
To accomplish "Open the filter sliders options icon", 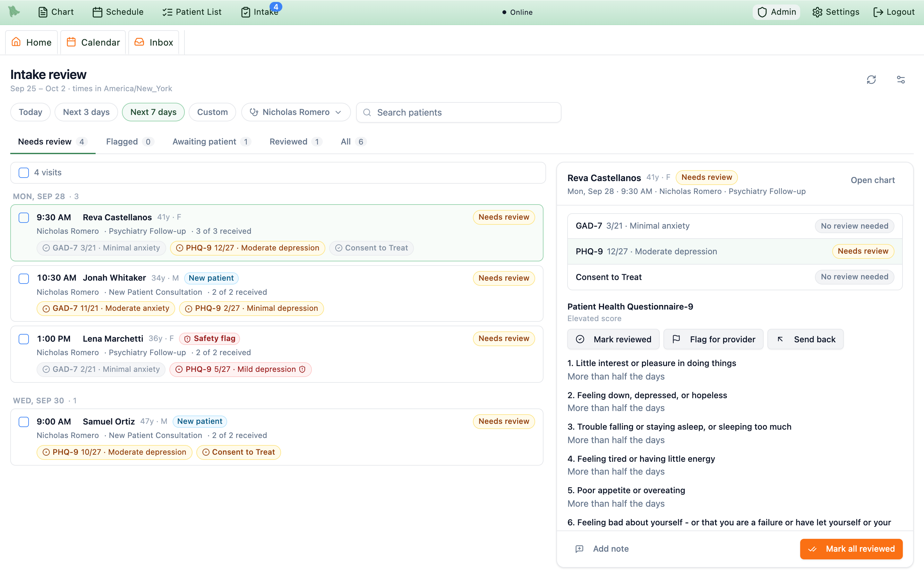I will pyautogui.click(x=901, y=80).
